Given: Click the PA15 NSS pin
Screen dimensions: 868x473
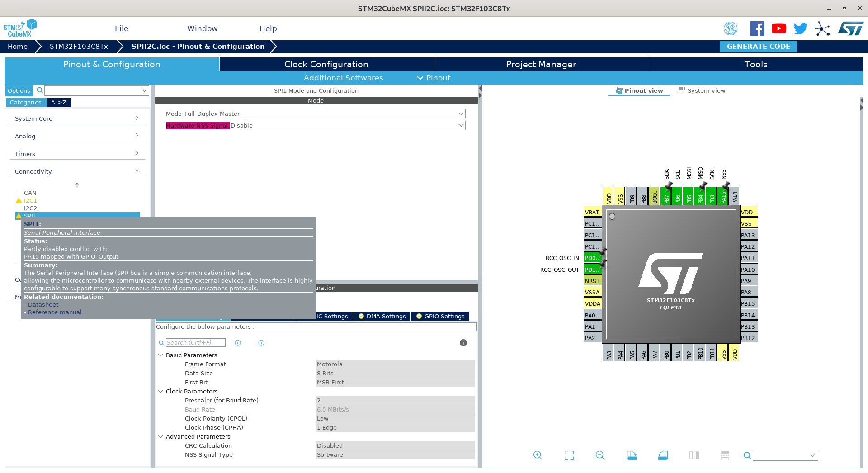Looking at the screenshot, I should coord(723,196).
